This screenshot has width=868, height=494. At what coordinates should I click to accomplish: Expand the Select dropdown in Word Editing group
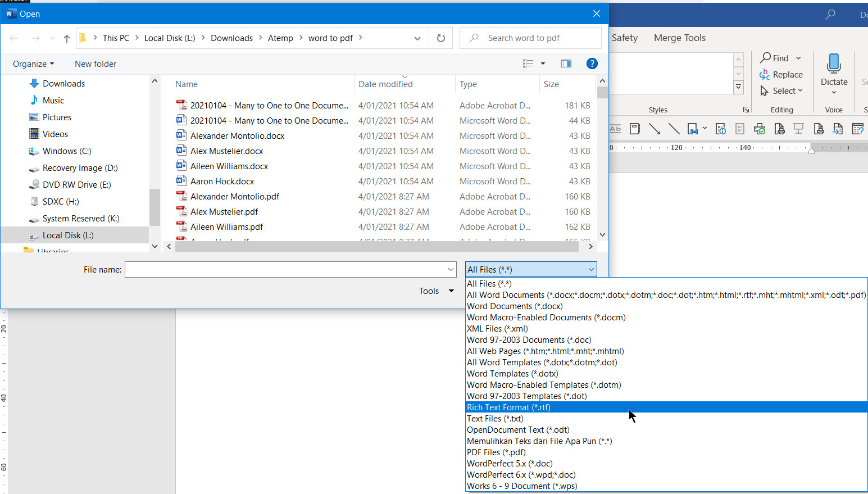pos(801,90)
